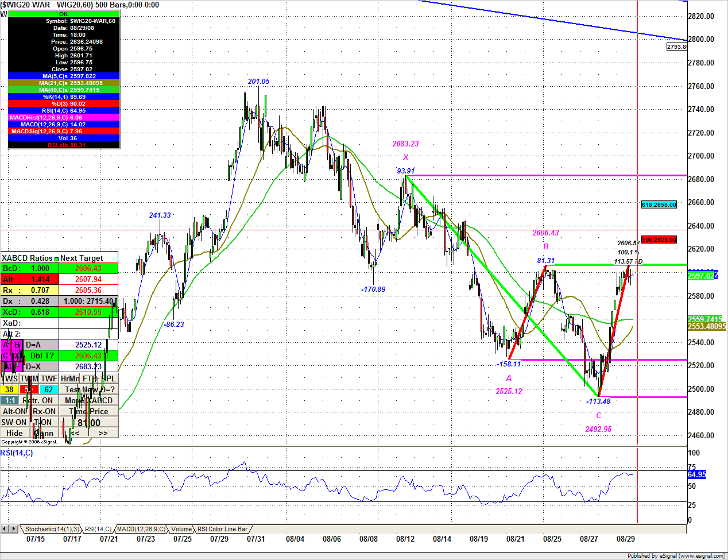Click the HrMn button

pyautogui.click(x=69, y=379)
